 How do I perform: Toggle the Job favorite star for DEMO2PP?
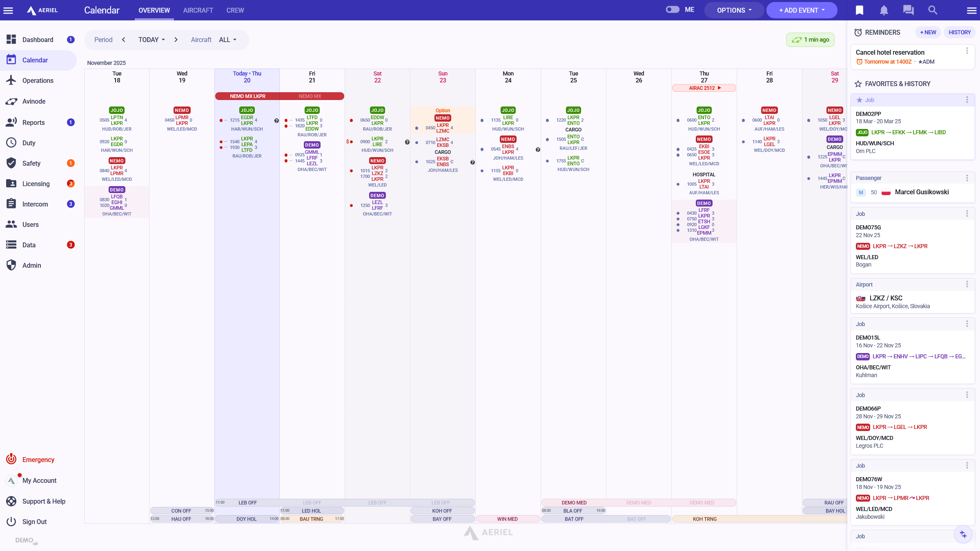(860, 100)
